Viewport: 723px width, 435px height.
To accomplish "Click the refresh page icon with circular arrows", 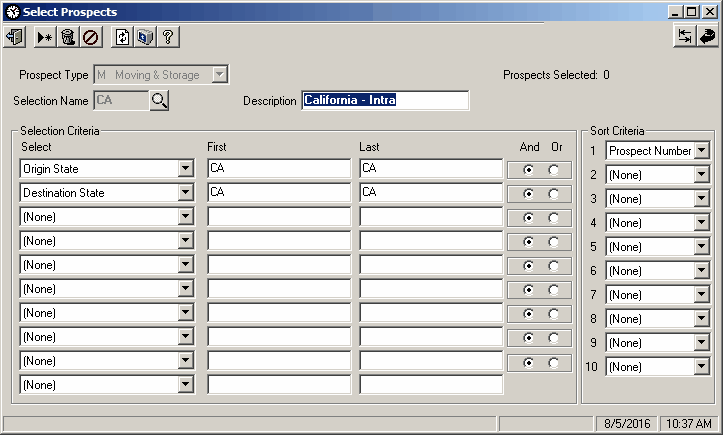I will [x=122, y=37].
